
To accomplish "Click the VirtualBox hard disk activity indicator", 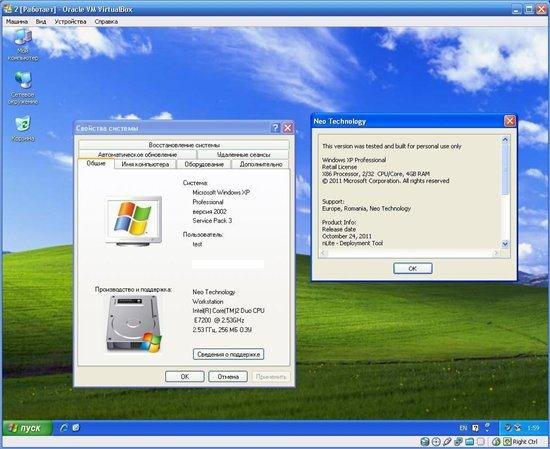I will (425, 442).
